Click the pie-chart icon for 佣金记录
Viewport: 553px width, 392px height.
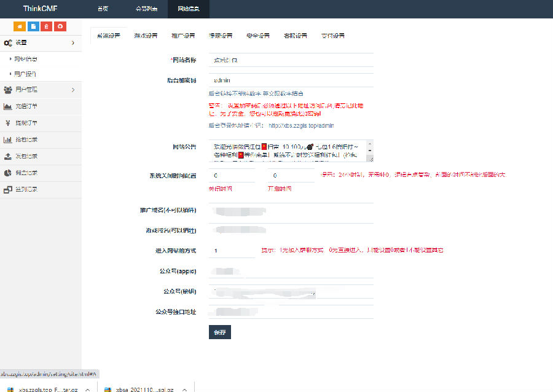7,173
